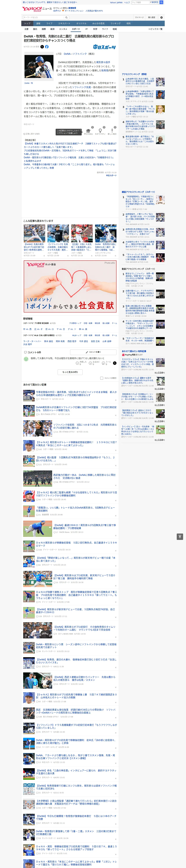Focus the keyword search input field
Screen dimensions: 186x868
pos(44,17)
